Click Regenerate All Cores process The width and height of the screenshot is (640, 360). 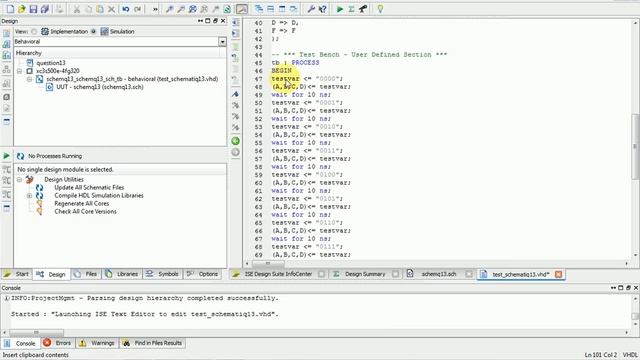click(x=82, y=204)
